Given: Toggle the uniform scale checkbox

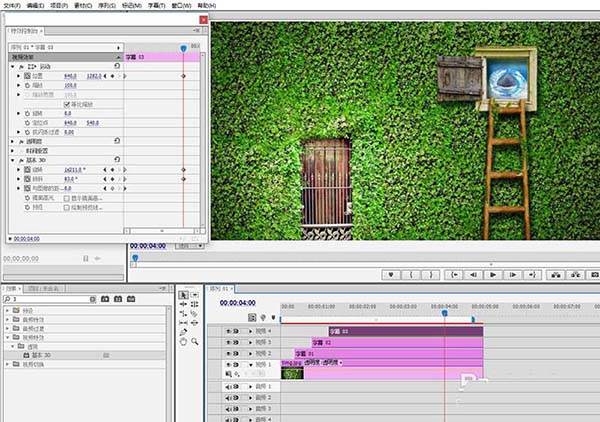Looking at the screenshot, I should (67, 104).
